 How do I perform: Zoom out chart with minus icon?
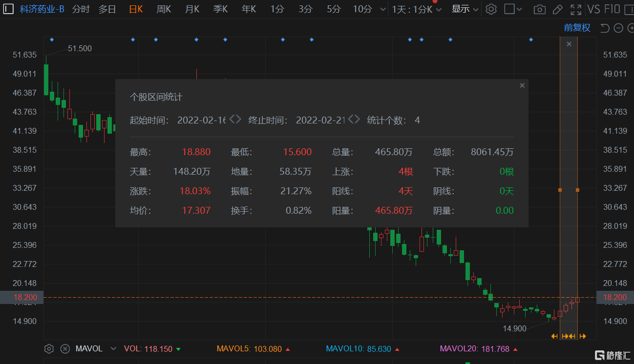(618, 28)
